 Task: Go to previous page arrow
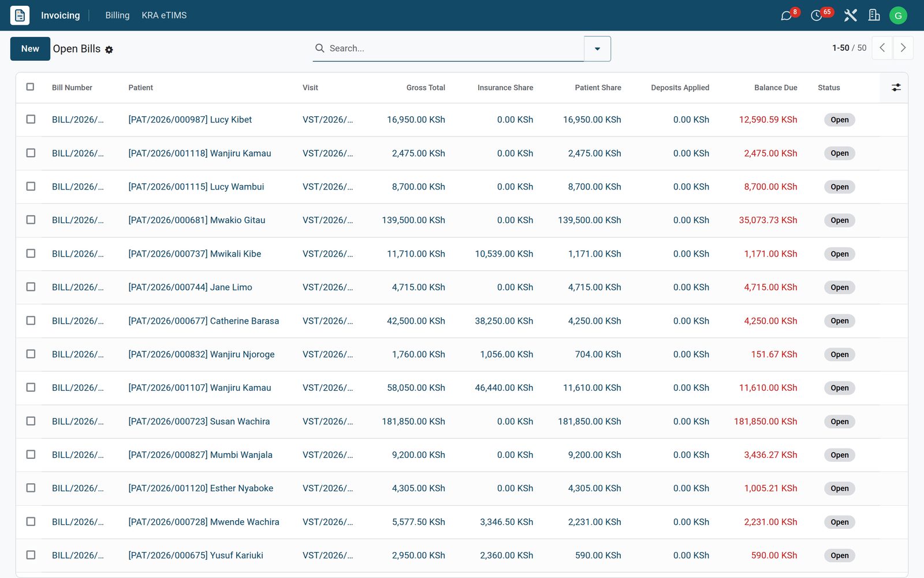[x=882, y=48]
